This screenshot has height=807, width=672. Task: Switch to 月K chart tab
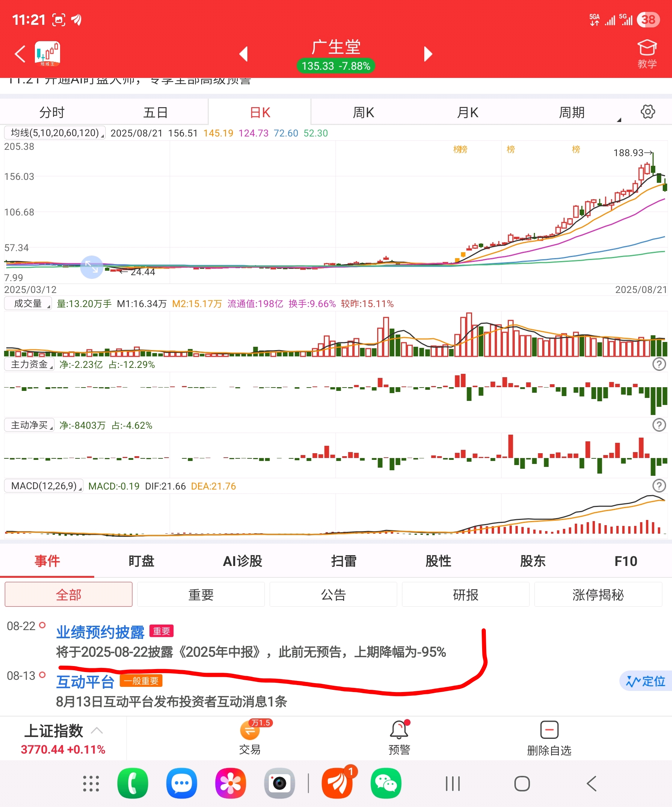click(x=468, y=112)
